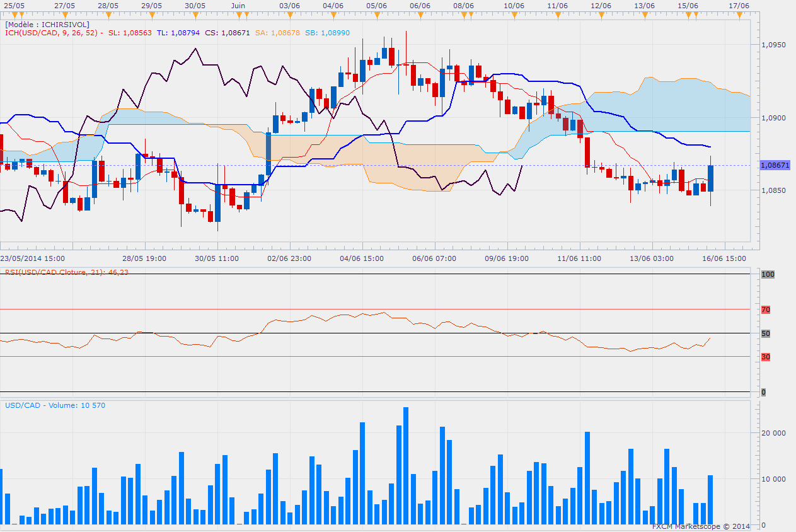This screenshot has height=532, width=796.
Task: Click the "[Modèle : ICHIRSIVOL]" template label
Action: 47,25
